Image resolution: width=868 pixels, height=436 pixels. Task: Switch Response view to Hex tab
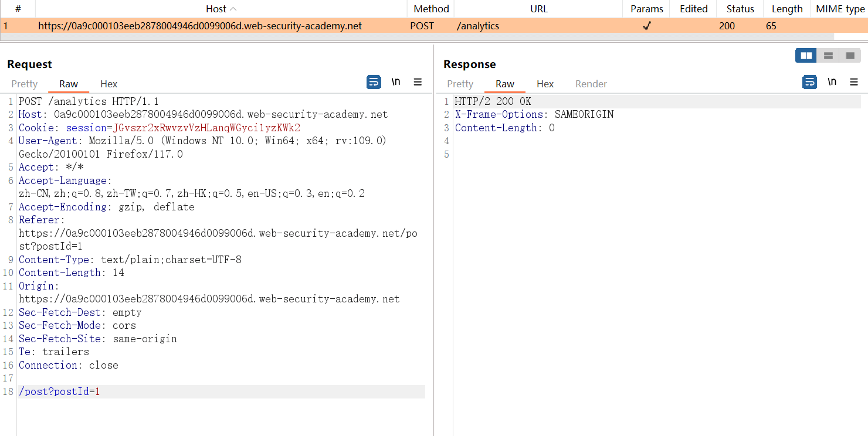pyautogui.click(x=545, y=84)
